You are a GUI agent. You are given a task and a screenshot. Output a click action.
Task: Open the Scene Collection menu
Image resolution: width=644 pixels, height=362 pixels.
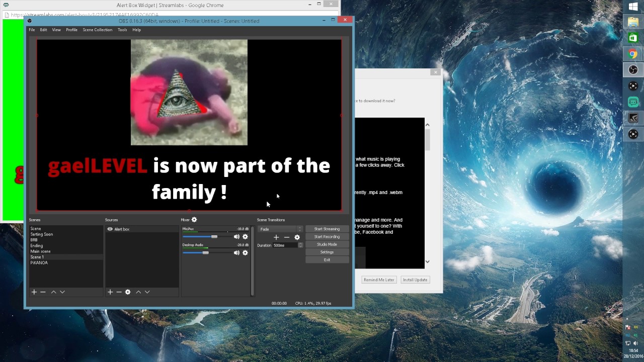point(98,30)
